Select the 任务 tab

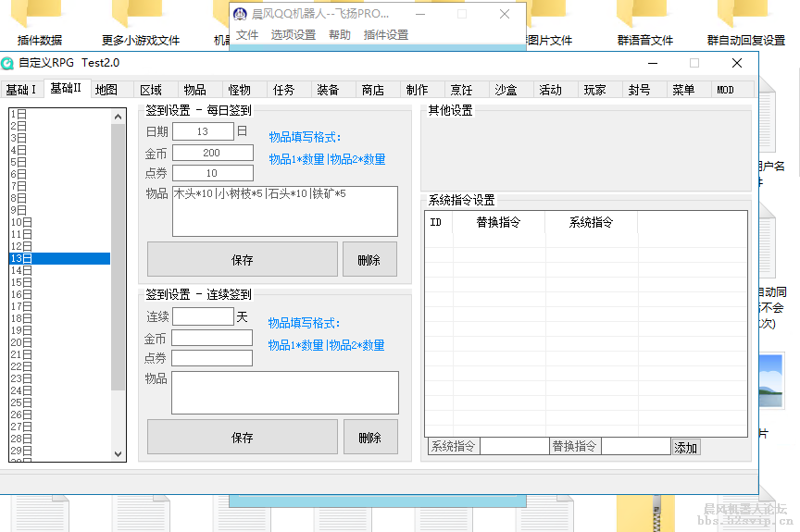[289, 90]
